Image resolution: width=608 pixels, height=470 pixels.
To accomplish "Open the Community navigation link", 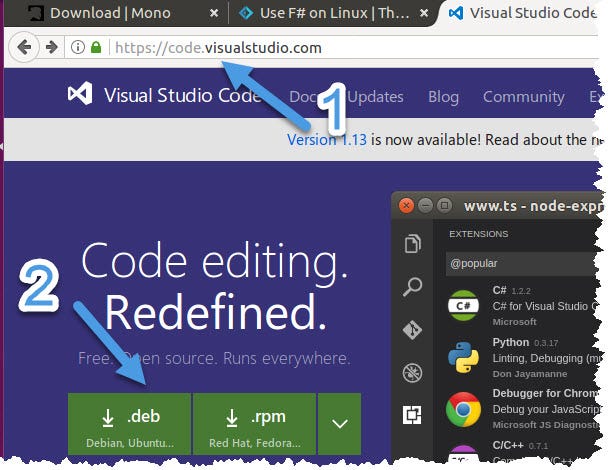I will point(523,97).
